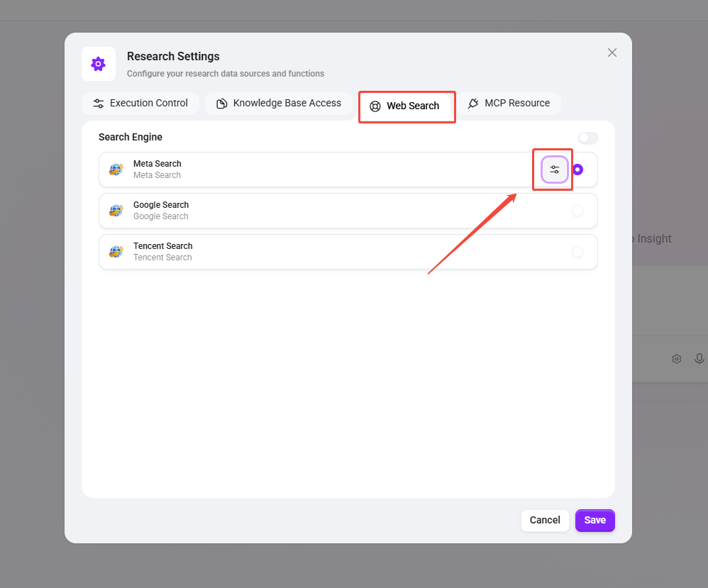Image resolution: width=708 pixels, height=588 pixels.
Task: Click the purple Research Settings gear icon
Action: (x=99, y=64)
